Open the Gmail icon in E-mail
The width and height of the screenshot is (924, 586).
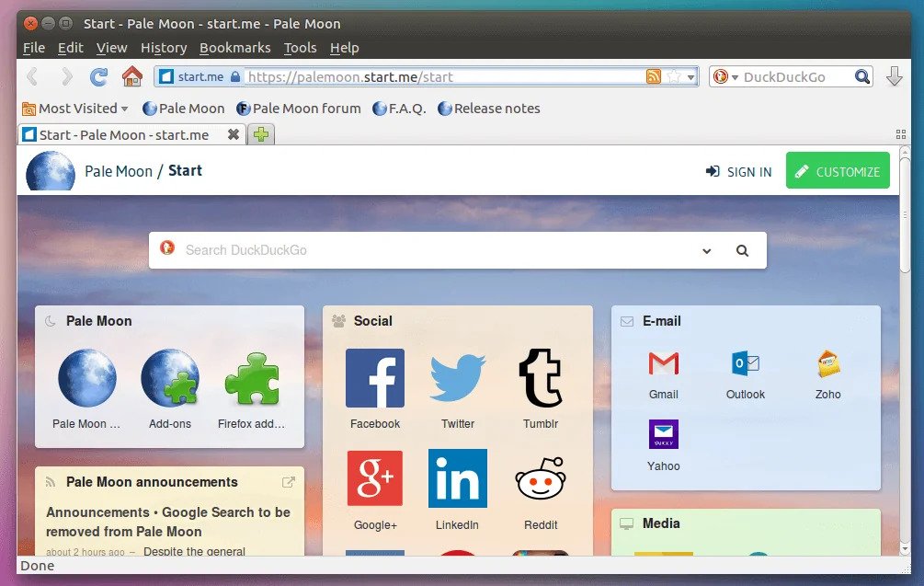663,364
